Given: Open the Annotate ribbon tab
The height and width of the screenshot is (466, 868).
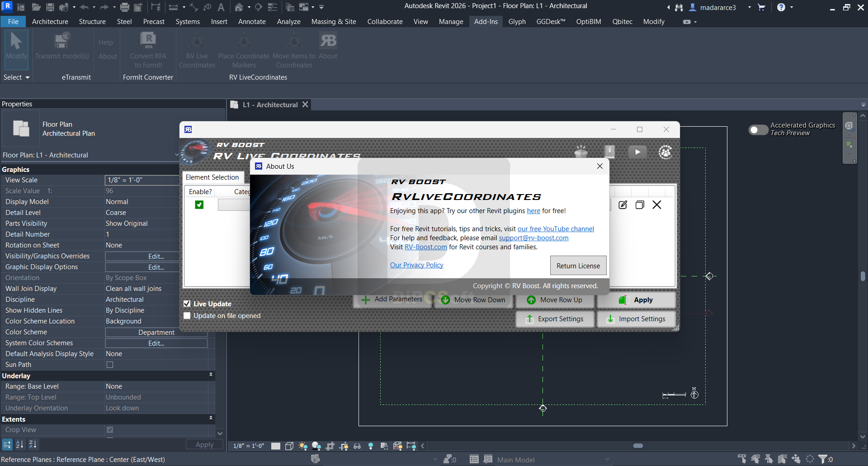Looking at the screenshot, I should 252,22.
